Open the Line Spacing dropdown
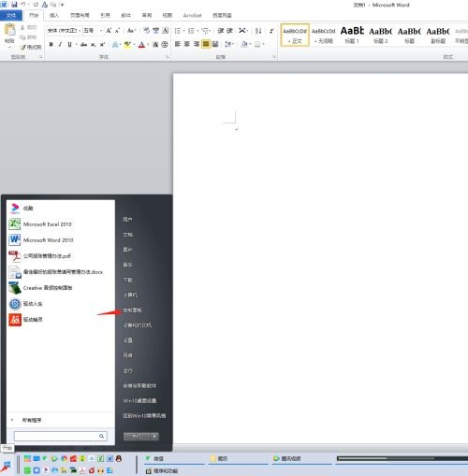468x476 pixels. click(229, 44)
